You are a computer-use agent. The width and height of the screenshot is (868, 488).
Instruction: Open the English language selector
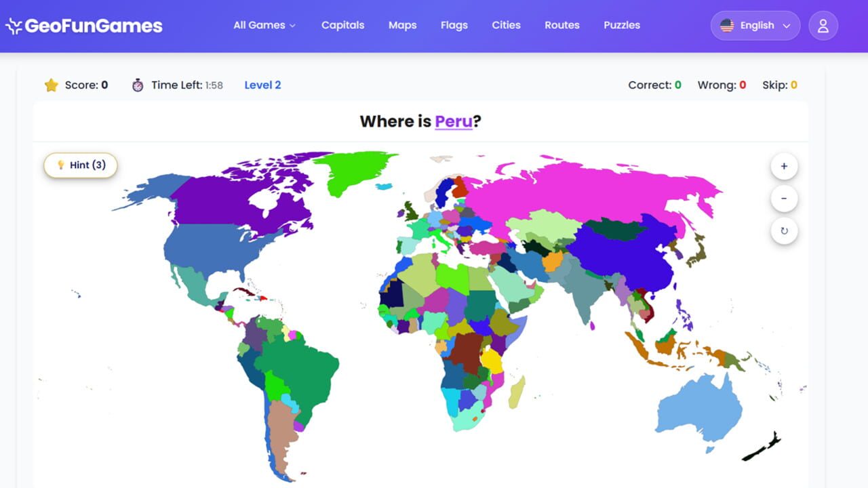click(755, 26)
